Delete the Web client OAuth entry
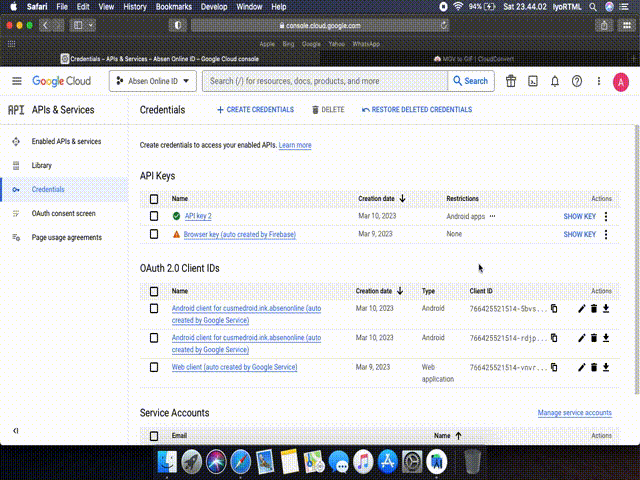640x480 pixels. click(594, 367)
